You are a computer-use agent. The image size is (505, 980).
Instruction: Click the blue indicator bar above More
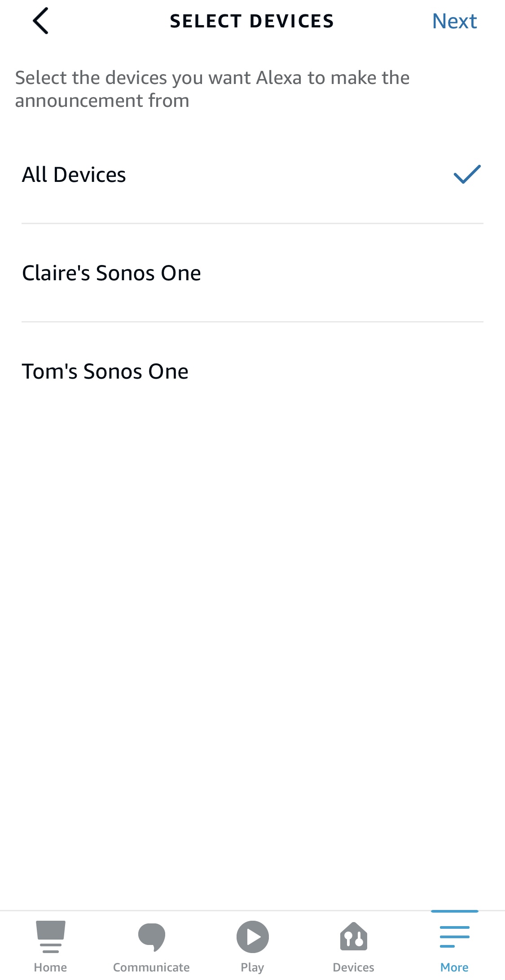pyautogui.click(x=454, y=911)
